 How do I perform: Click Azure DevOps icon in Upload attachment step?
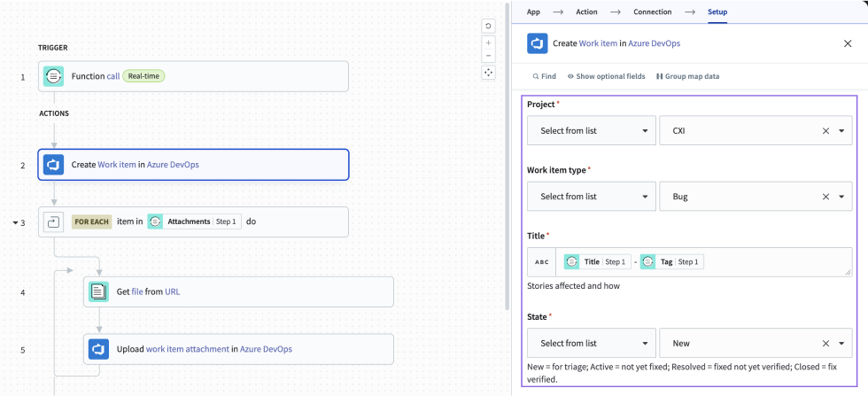99,349
